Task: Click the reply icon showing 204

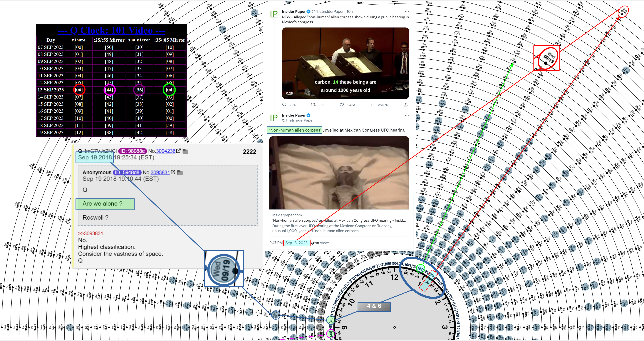Action: [284, 105]
